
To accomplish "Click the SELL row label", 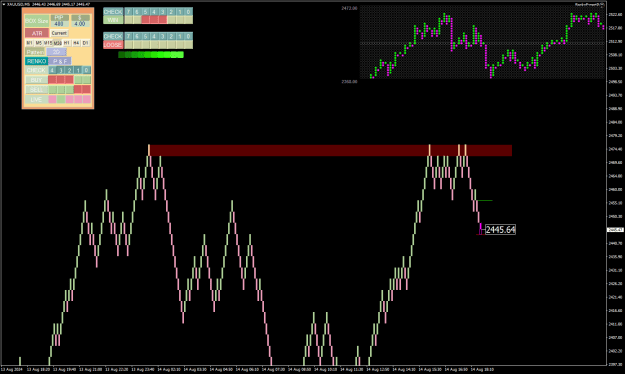I will coord(36,89).
